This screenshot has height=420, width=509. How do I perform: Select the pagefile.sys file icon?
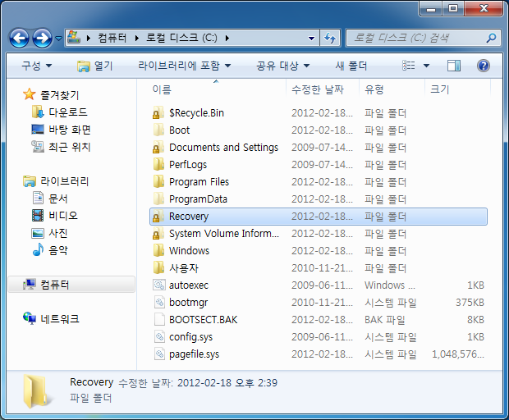coord(158,354)
